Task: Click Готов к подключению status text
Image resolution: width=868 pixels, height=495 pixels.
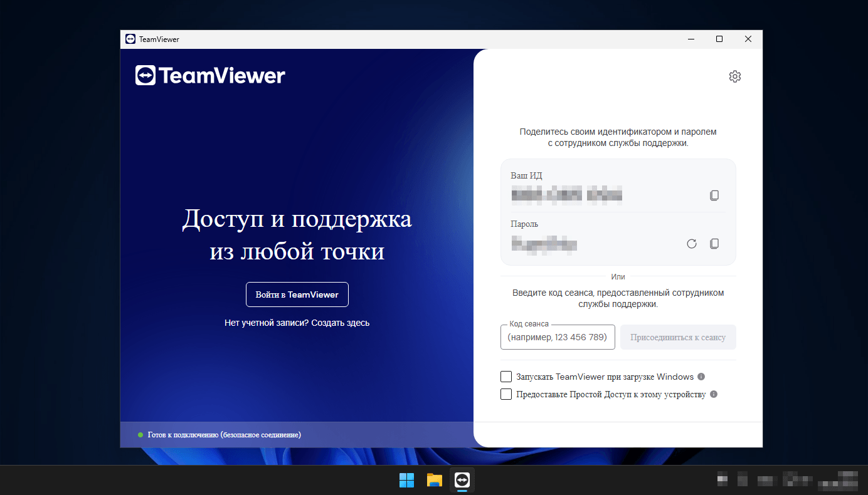Action: pyautogui.click(x=224, y=435)
